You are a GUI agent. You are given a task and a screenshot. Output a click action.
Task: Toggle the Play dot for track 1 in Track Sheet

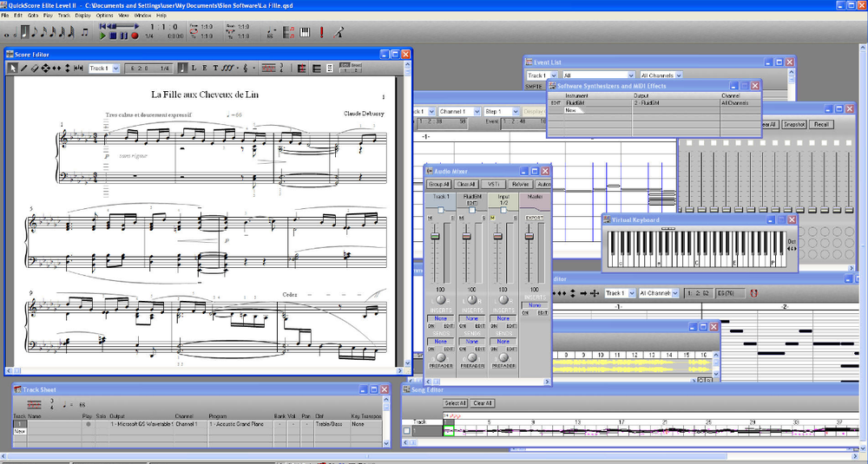tap(88, 424)
